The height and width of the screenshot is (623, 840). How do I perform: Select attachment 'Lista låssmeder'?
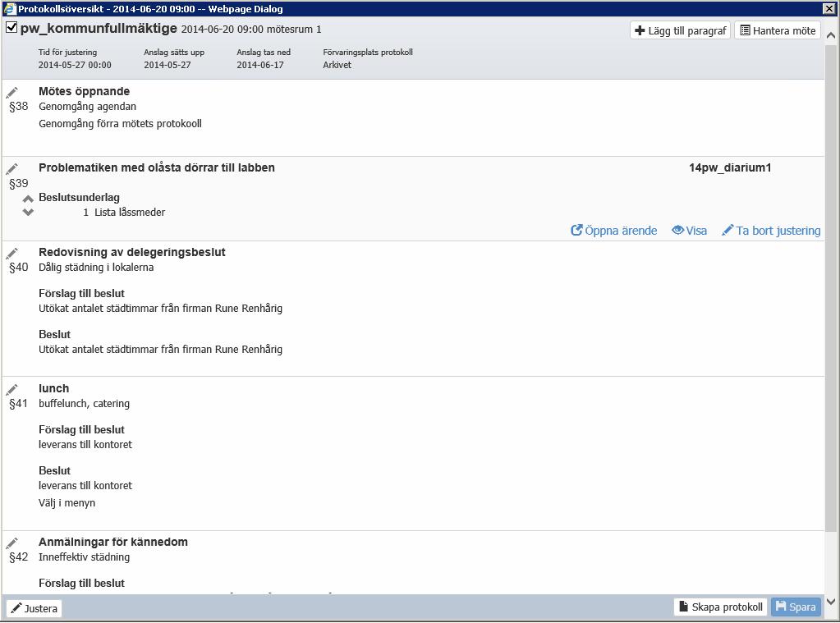130,212
